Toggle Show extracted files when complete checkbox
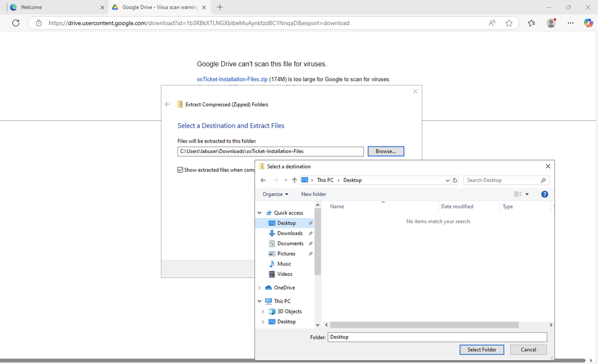Screen dimensions: 598x364 pyautogui.click(x=180, y=170)
